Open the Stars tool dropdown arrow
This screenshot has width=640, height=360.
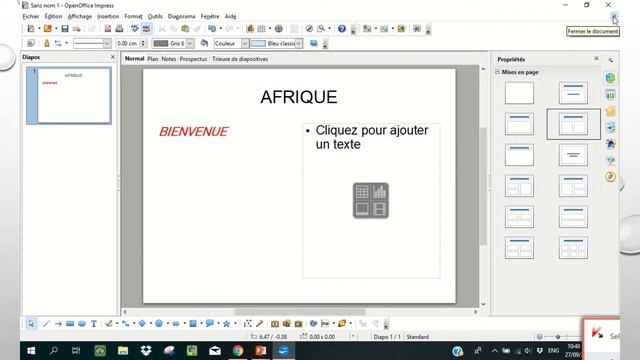point(235,324)
